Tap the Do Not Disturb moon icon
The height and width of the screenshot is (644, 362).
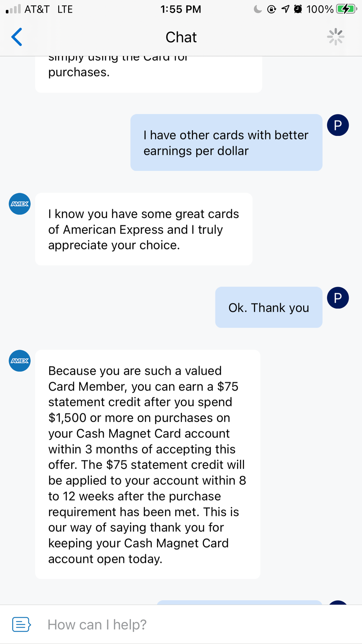click(258, 9)
